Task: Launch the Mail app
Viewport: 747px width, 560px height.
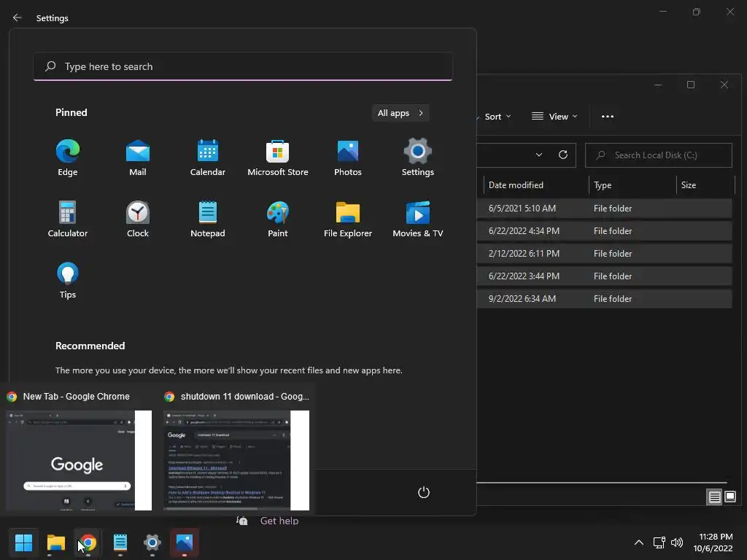Action: click(x=138, y=158)
